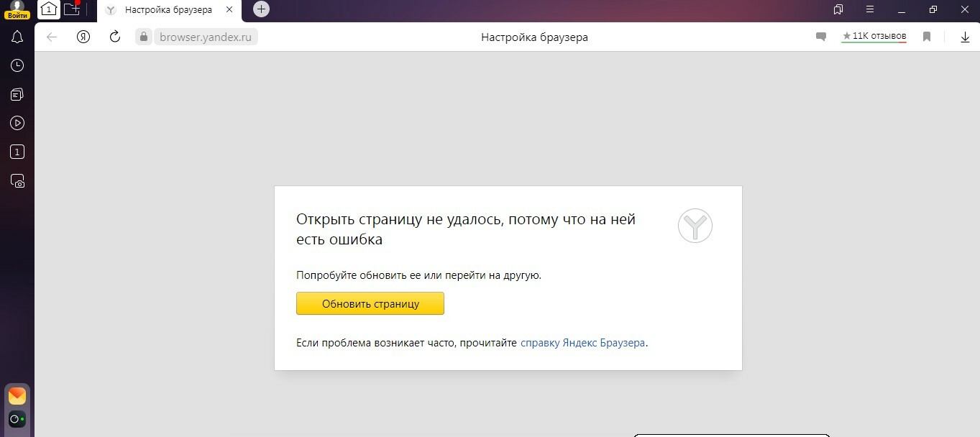The image size is (980, 437).
Task: Click the Войти profile icon
Action: click(x=17, y=9)
